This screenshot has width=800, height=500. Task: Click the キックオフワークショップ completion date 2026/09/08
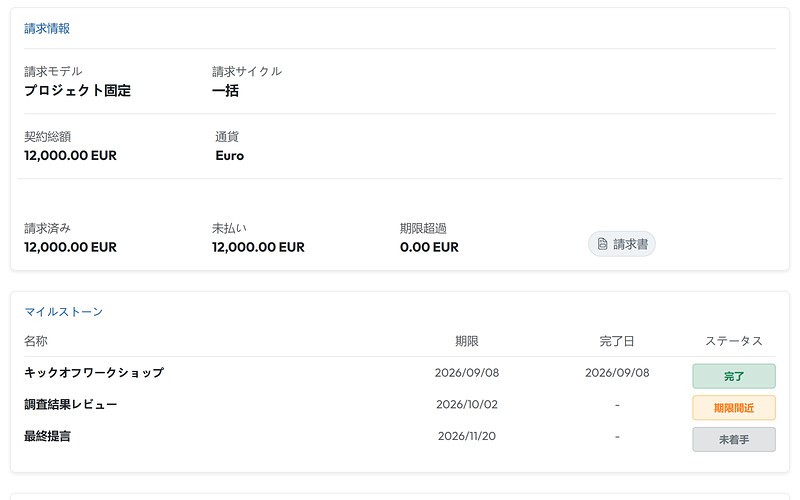coord(617,373)
